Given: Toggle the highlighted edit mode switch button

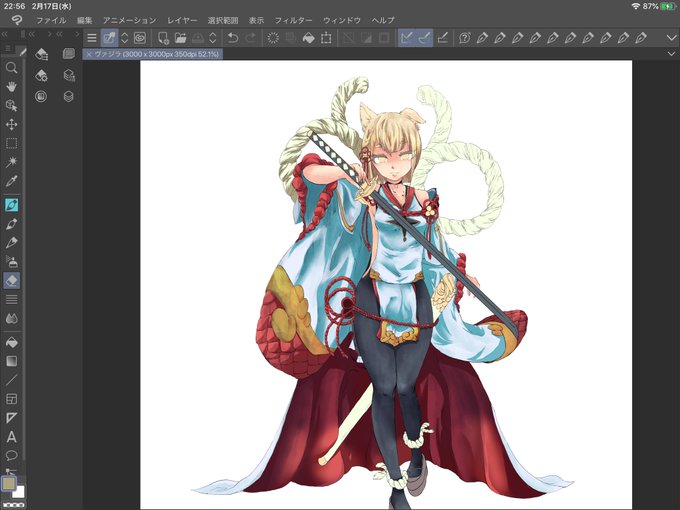Looking at the screenshot, I should tap(109, 38).
